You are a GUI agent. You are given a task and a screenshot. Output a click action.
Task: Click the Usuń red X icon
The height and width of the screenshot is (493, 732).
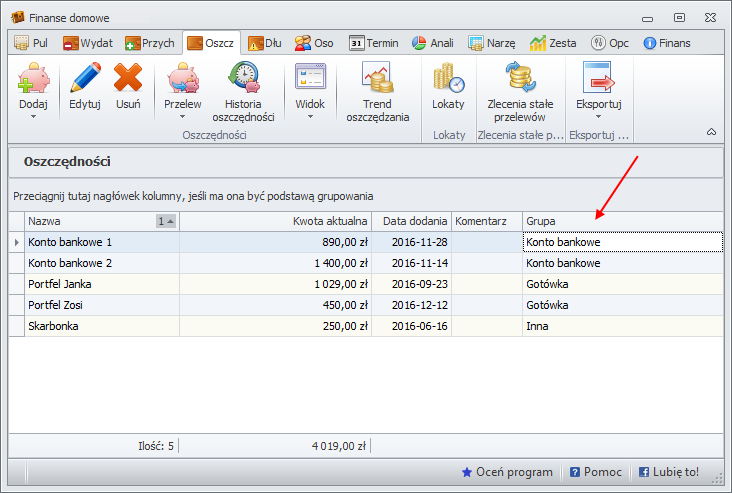[128, 79]
